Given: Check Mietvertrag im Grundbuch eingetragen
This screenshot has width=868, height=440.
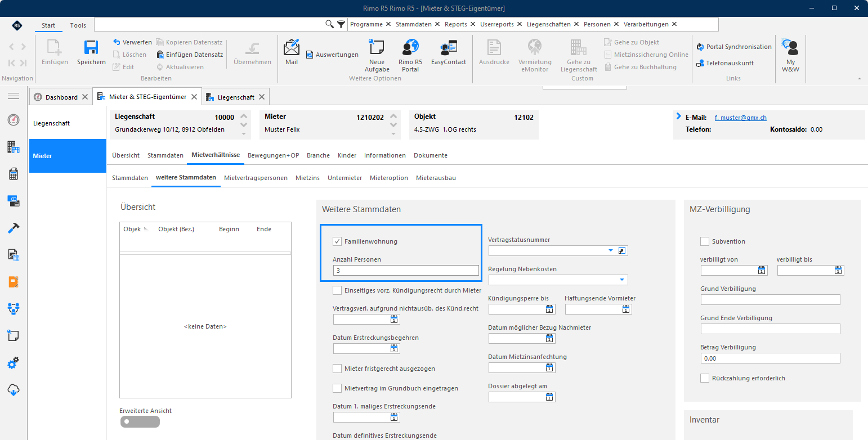Looking at the screenshot, I should point(337,388).
